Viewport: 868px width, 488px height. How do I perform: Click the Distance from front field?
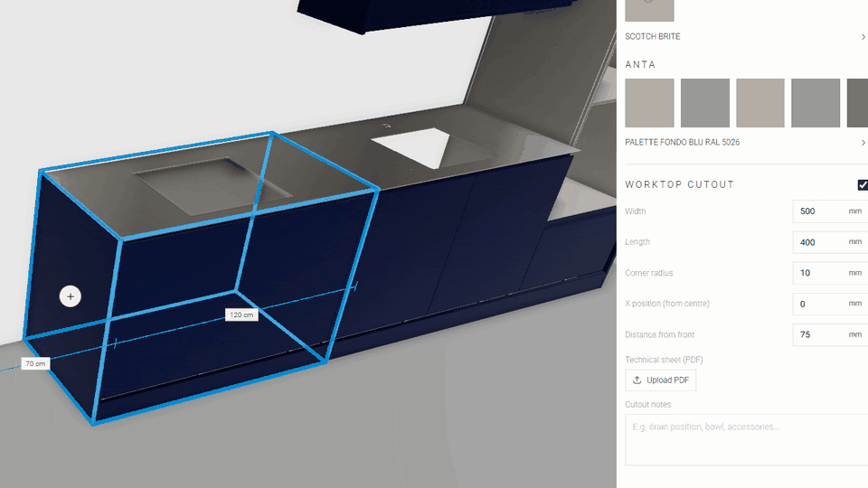pyautogui.click(x=830, y=334)
